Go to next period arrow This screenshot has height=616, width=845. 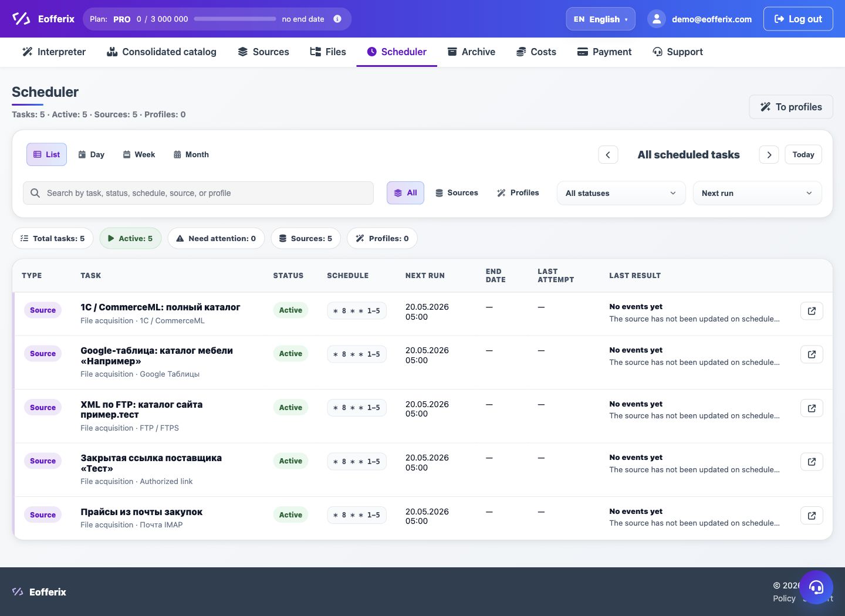coord(769,155)
